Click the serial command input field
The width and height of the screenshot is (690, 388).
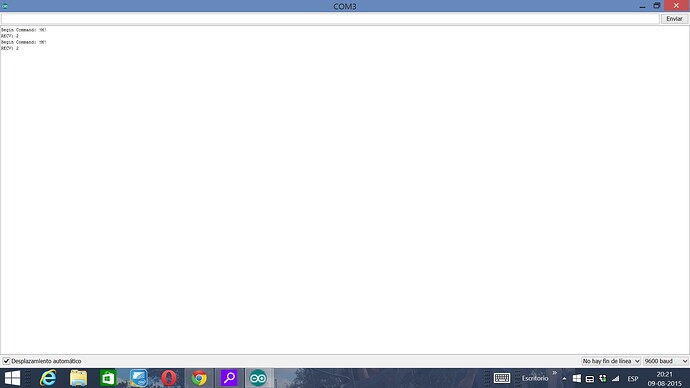click(x=330, y=19)
